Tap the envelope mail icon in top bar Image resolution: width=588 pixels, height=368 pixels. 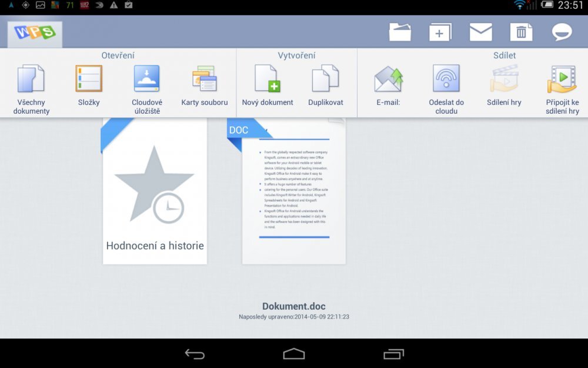pyautogui.click(x=480, y=32)
